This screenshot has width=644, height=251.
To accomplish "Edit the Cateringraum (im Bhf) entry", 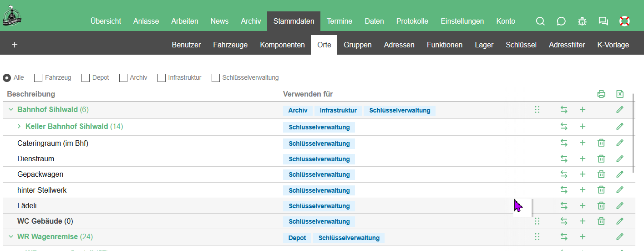I will click(x=619, y=143).
